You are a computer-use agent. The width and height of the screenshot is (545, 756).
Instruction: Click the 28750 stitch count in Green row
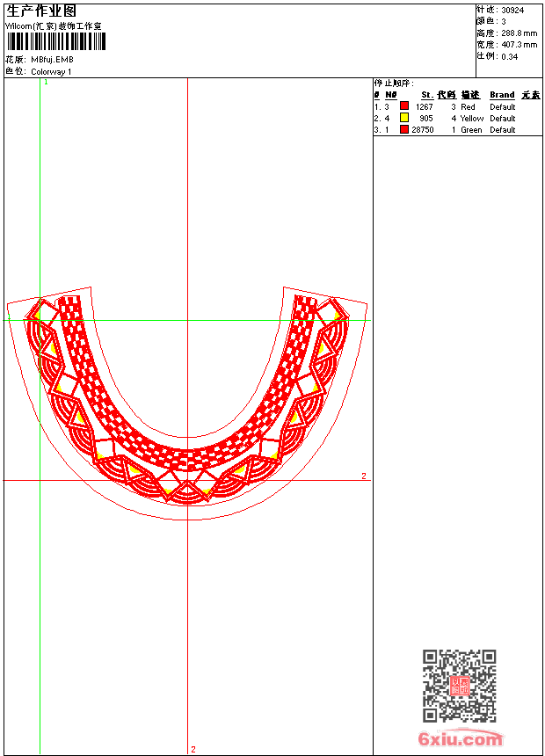[x=423, y=129]
